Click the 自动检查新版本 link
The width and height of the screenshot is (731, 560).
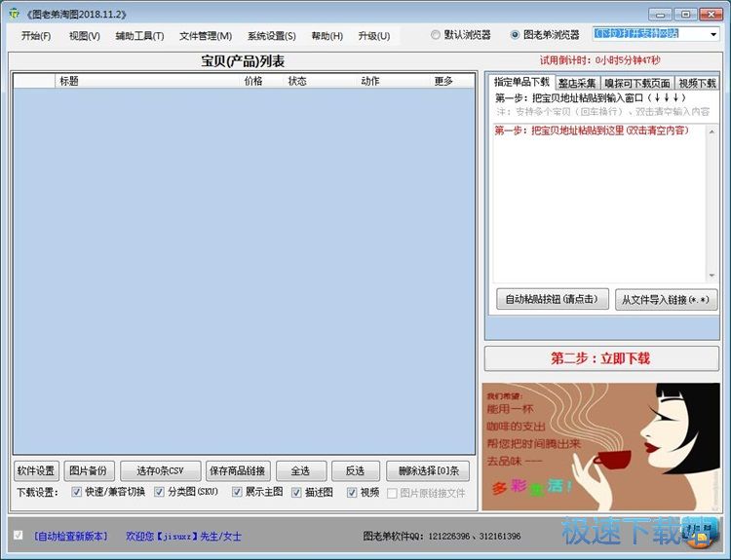coord(70,537)
